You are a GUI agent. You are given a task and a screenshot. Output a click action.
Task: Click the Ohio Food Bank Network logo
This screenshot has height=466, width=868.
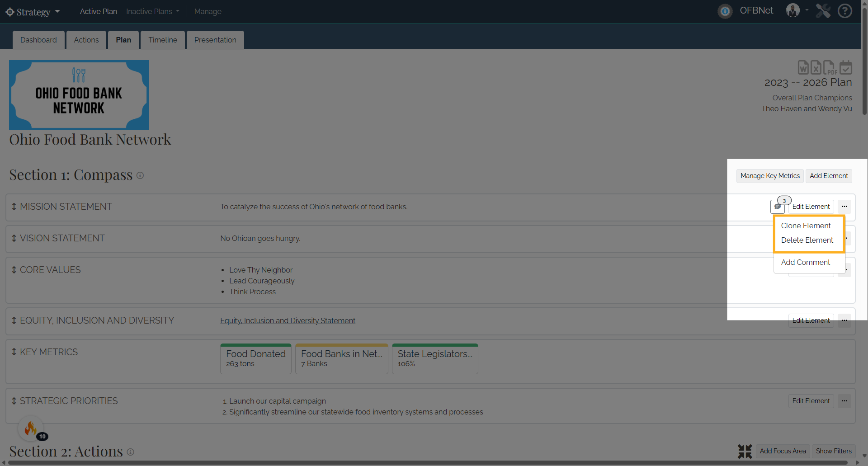pyautogui.click(x=79, y=95)
